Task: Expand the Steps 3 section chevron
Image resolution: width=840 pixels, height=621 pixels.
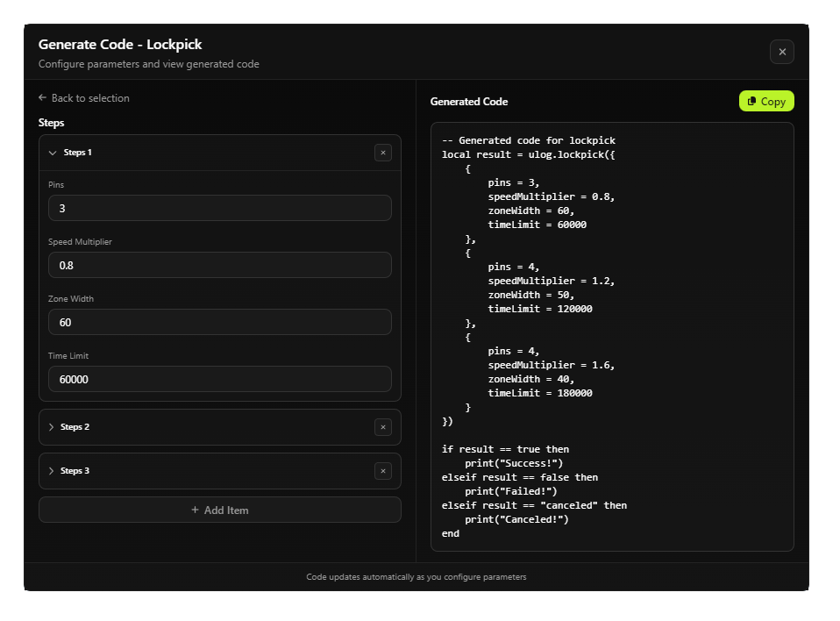Action: click(52, 471)
